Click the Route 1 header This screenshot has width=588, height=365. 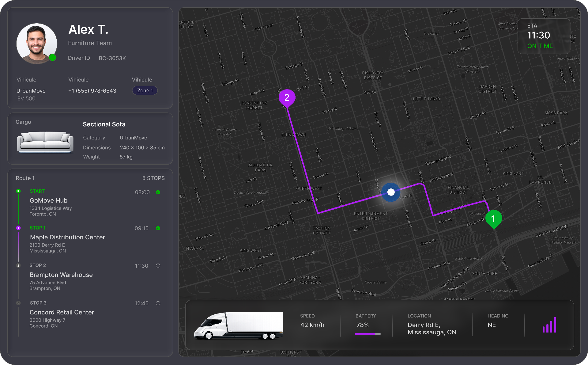pos(25,178)
